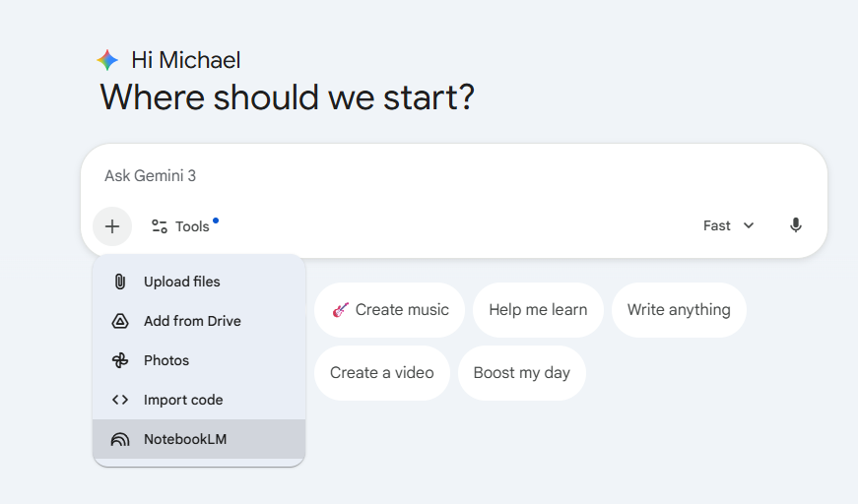Click the Create music suggestion chip
Image resolution: width=858 pixels, height=504 pixels.
point(390,310)
